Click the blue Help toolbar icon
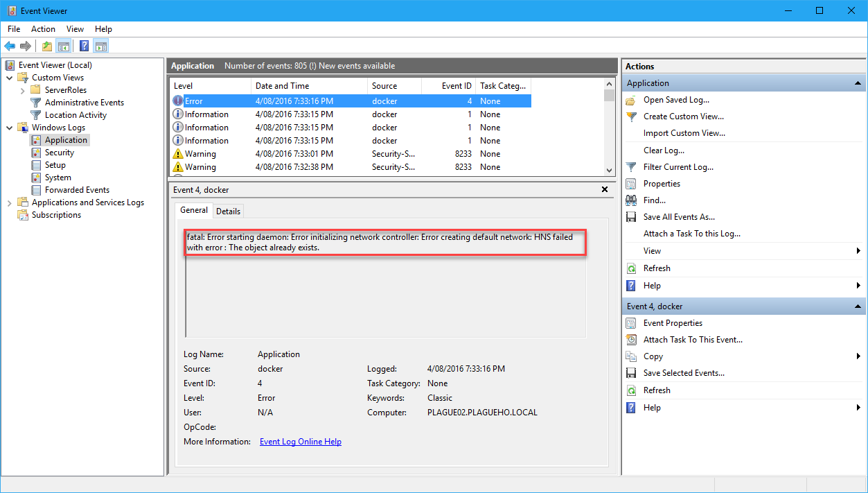868x493 pixels. [x=85, y=46]
